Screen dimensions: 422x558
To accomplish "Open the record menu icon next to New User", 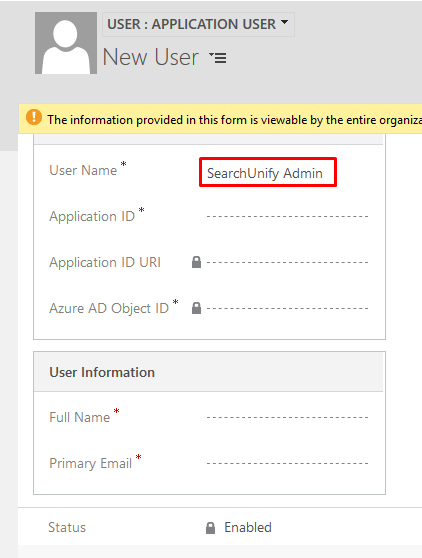I will tap(218, 58).
